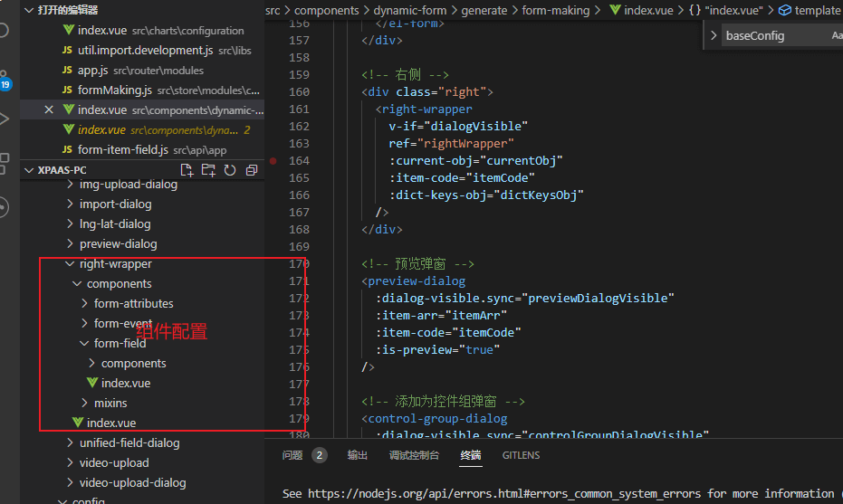
Task: Click control-group-dialog tag on line 179
Action: (x=437, y=419)
